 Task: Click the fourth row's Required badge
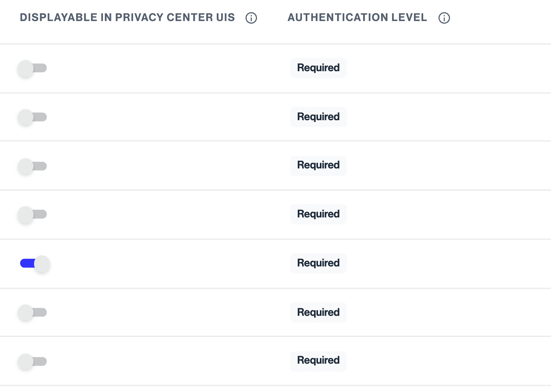tap(318, 214)
